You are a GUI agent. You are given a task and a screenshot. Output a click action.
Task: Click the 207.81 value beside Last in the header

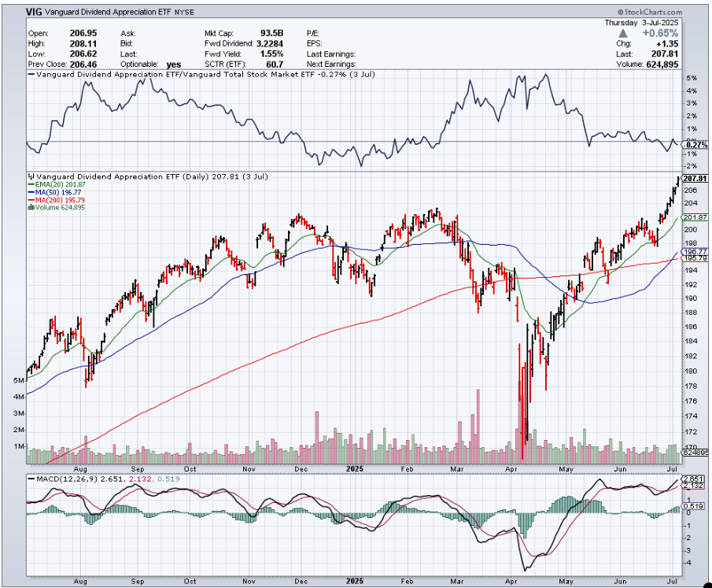click(x=665, y=54)
